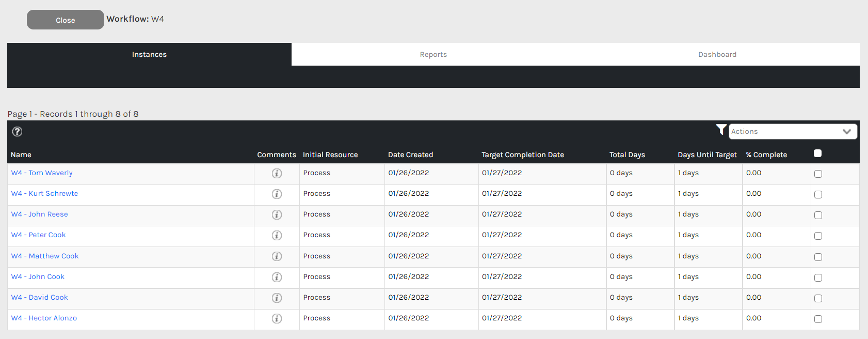Toggle the select-all checkbox in header
The width and height of the screenshot is (868, 339).
point(817,153)
